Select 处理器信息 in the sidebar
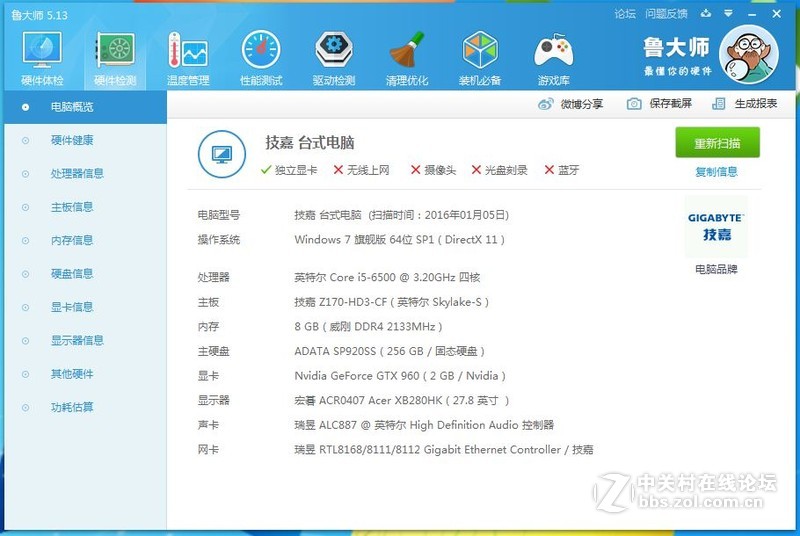The width and height of the screenshot is (800, 536). [x=77, y=174]
